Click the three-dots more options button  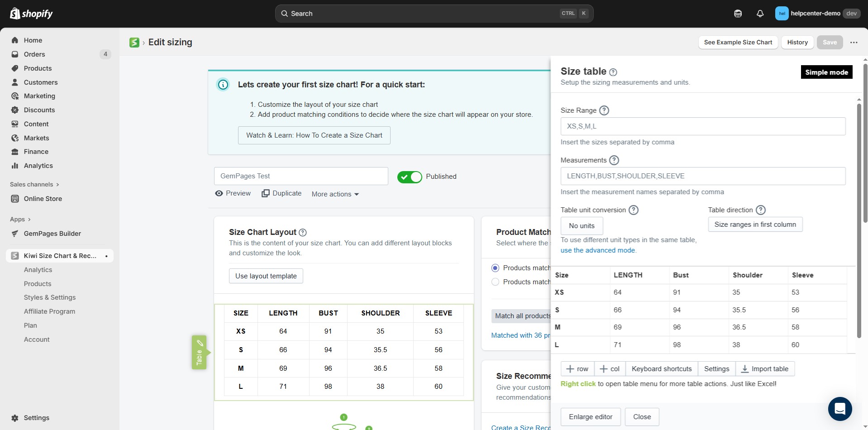(854, 43)
